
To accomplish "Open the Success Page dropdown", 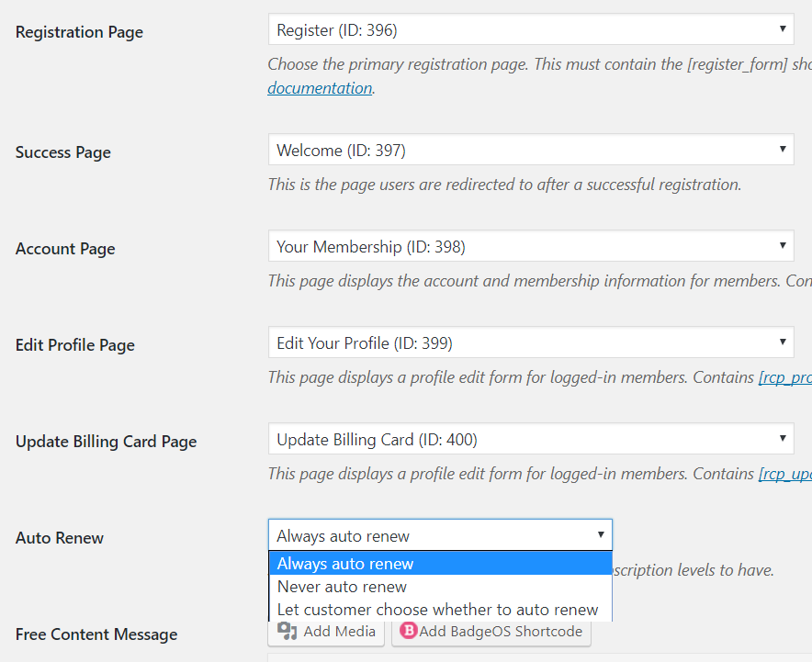I will tap(531, 150).
